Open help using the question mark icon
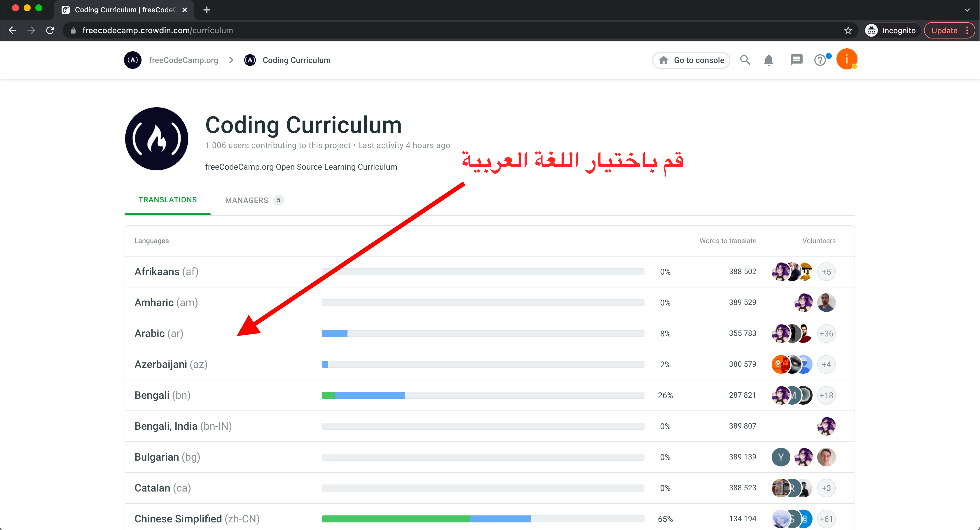The image size is (980, 530). click(820, 60)
